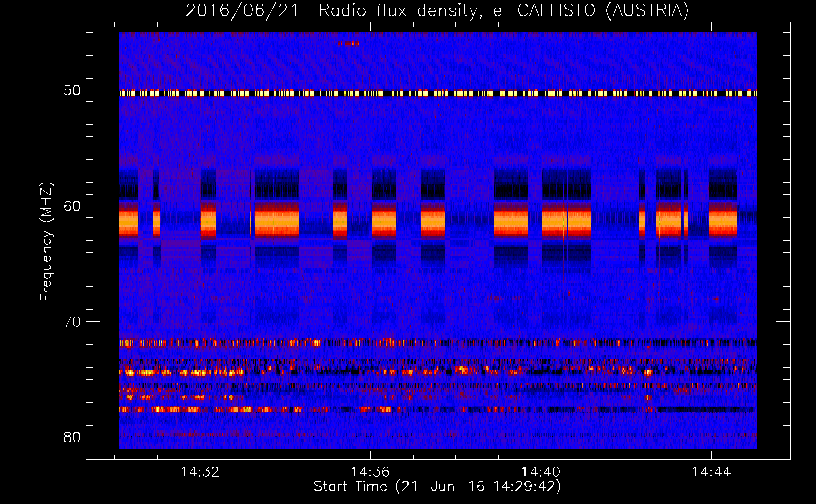Image resolution: width=816 pixels, height=504 pixels.
Task: Click the 'Frequency (MHZ)' axis label
Action: [46, 242]
